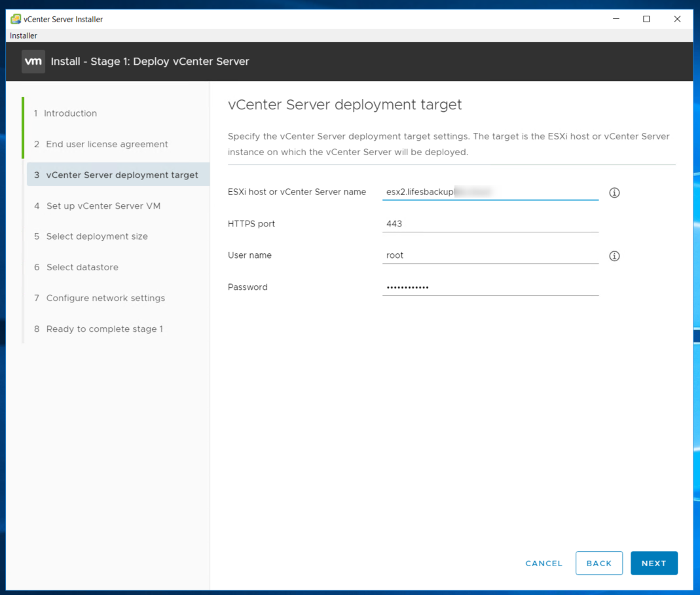Click the info icon next to User name

click(x=614, y=256)
